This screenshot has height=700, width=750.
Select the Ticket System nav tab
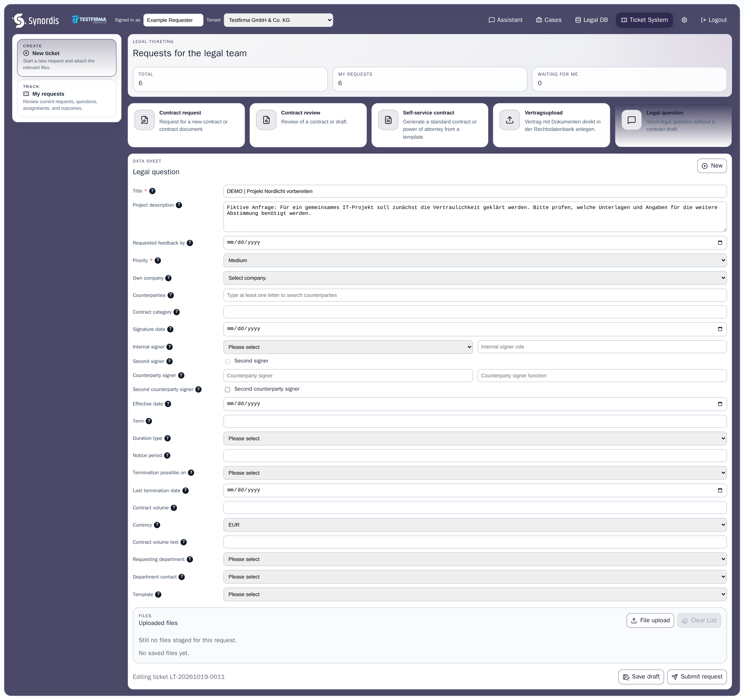644,20
